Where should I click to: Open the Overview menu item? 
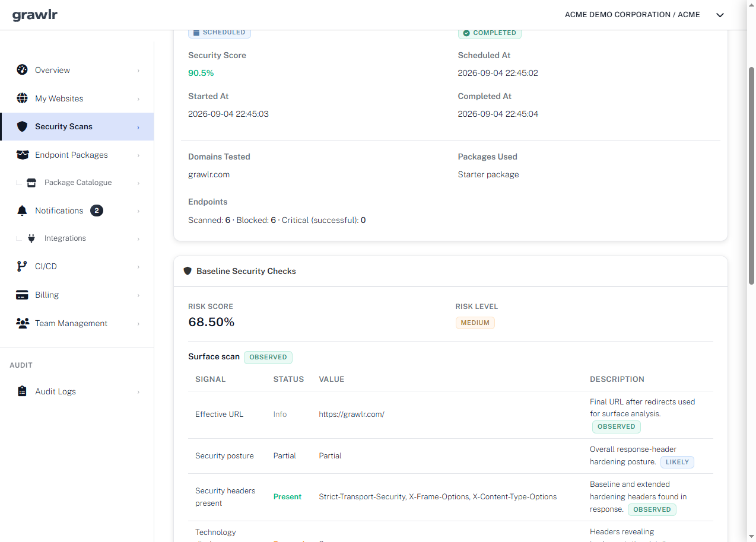[x=77, y=70]
